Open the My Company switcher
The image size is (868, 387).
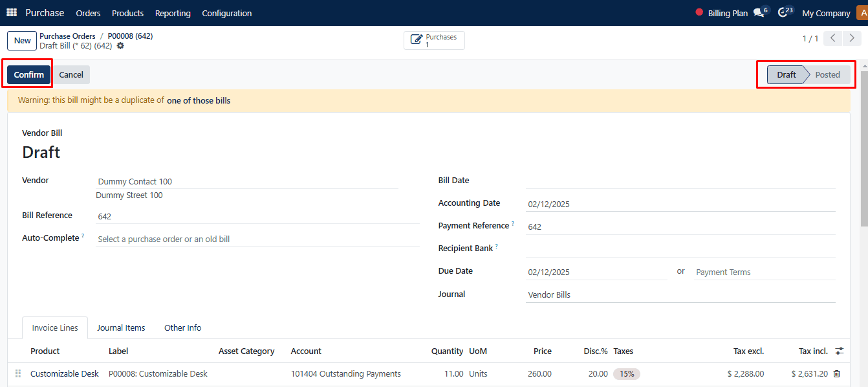pyautogui.click(x=826, y=13)
